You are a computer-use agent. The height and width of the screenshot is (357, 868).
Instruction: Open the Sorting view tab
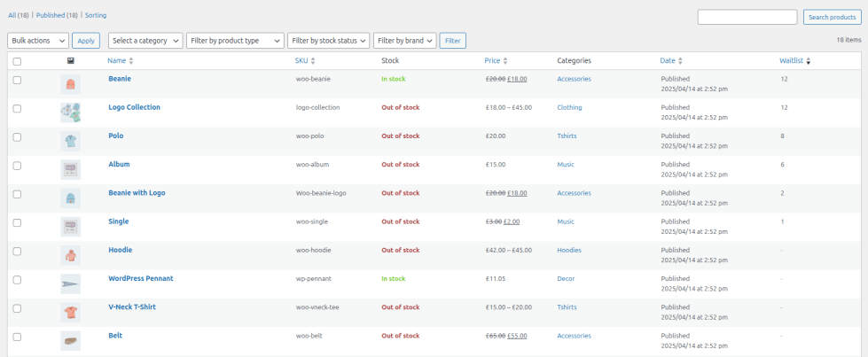(96, 15)
